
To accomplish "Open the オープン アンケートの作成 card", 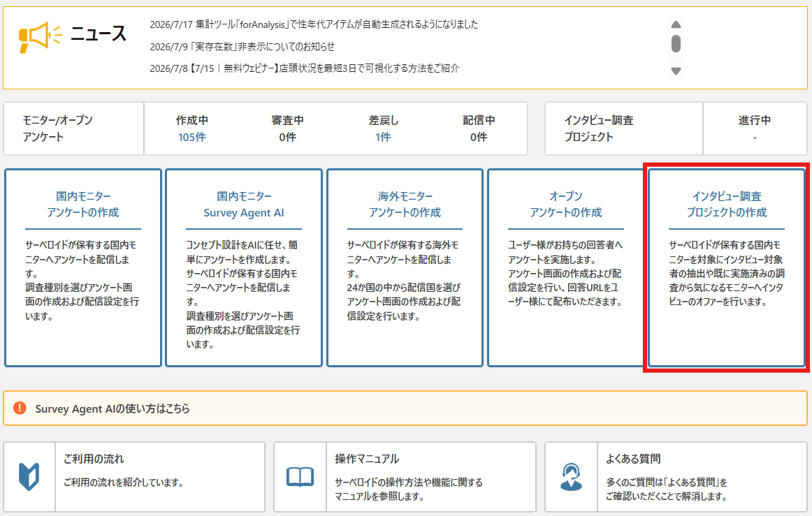I will (565, 267).
